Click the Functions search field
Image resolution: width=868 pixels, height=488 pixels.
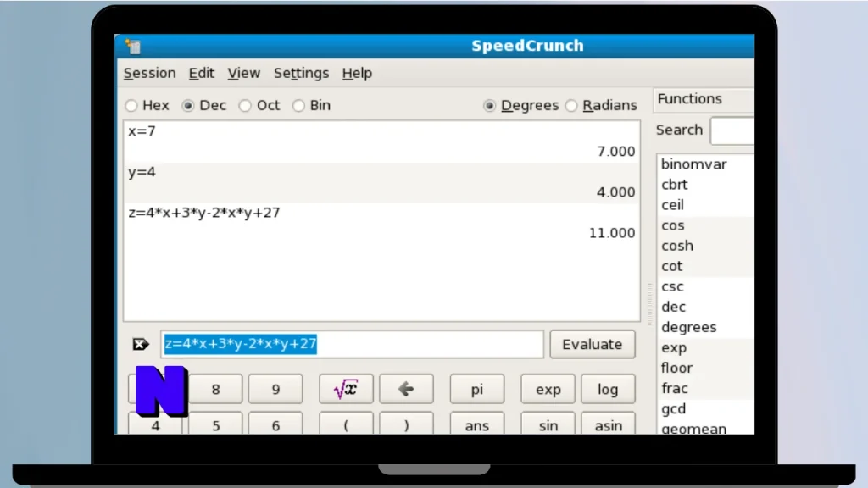click(732, 130)
